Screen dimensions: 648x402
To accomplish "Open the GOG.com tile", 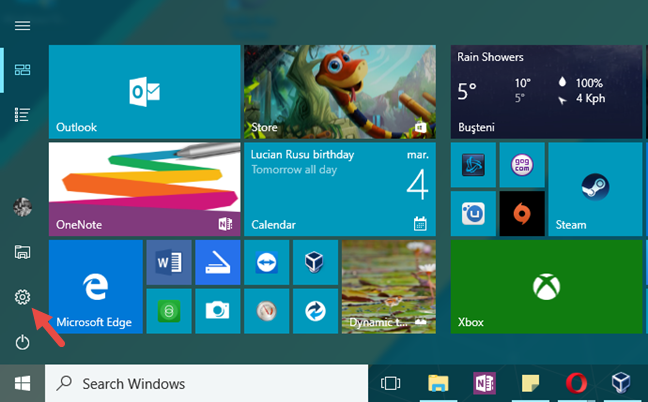I will (x=523, y=164).
